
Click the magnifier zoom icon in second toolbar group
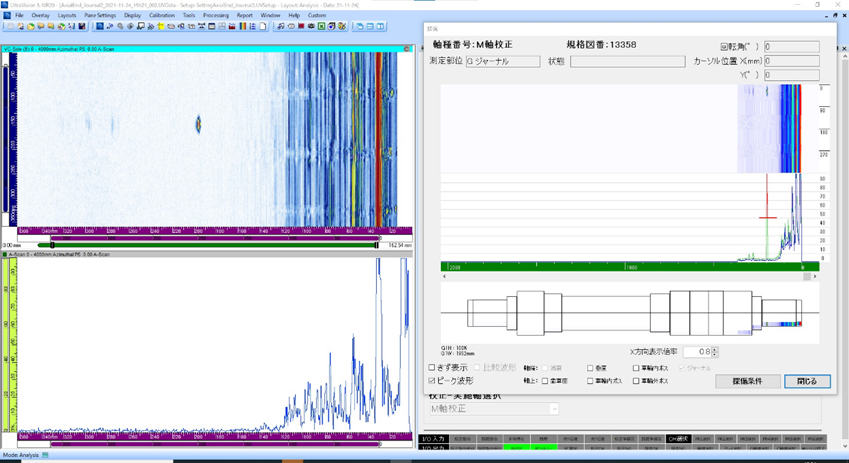(120, 26)
